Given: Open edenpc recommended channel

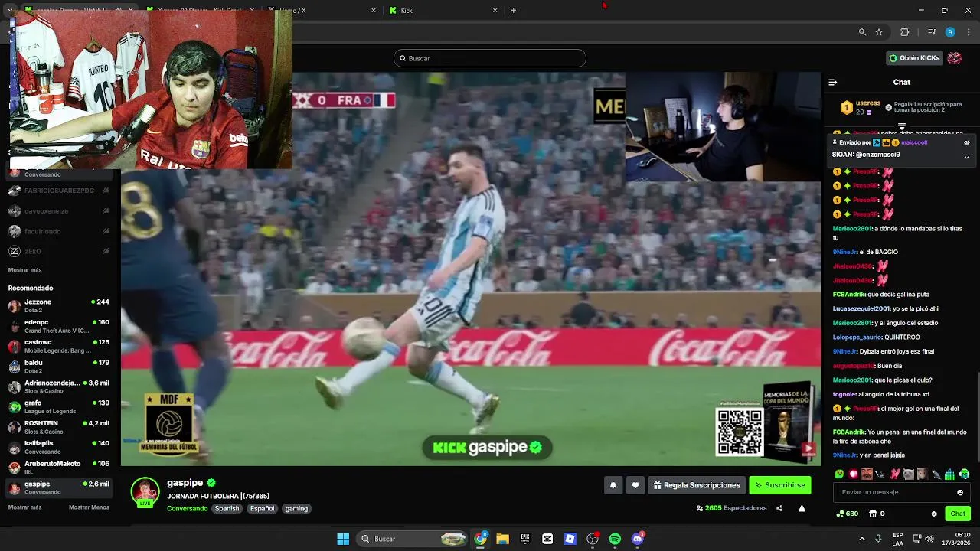Looking at the screenshot, I should 59,326.
